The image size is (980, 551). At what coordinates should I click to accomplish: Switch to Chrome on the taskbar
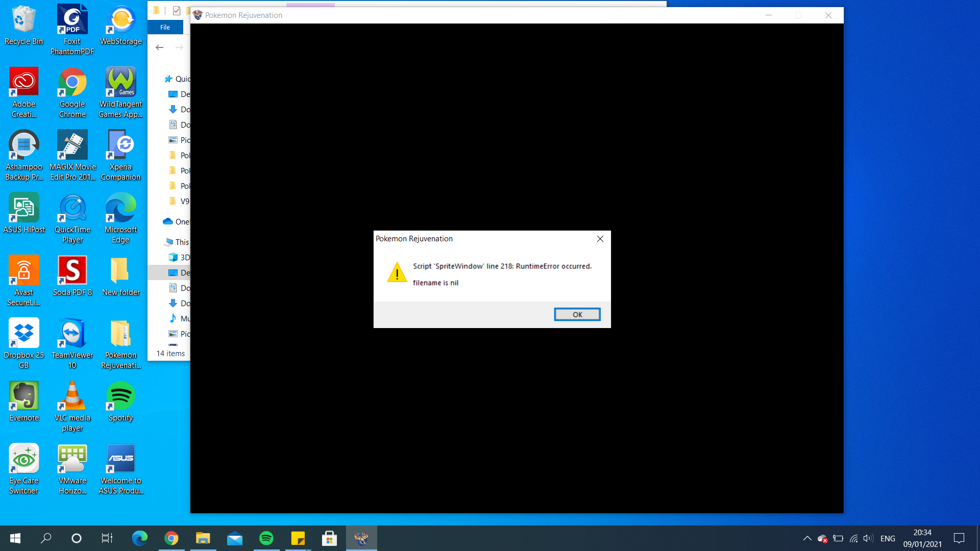[171, 538]
